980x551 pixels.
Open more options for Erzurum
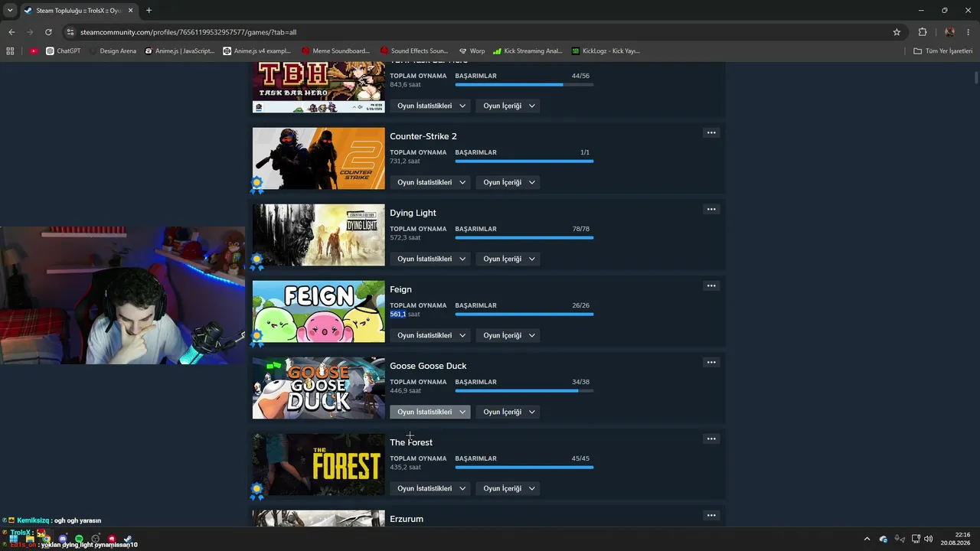pyautogui.click(x=711, y=516)
